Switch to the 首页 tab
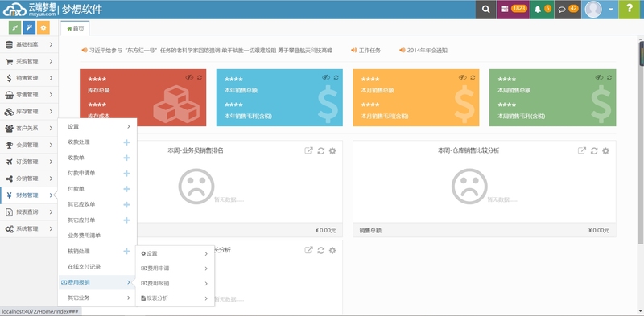This screenshot has width=644, height=316. coord(75,28)
